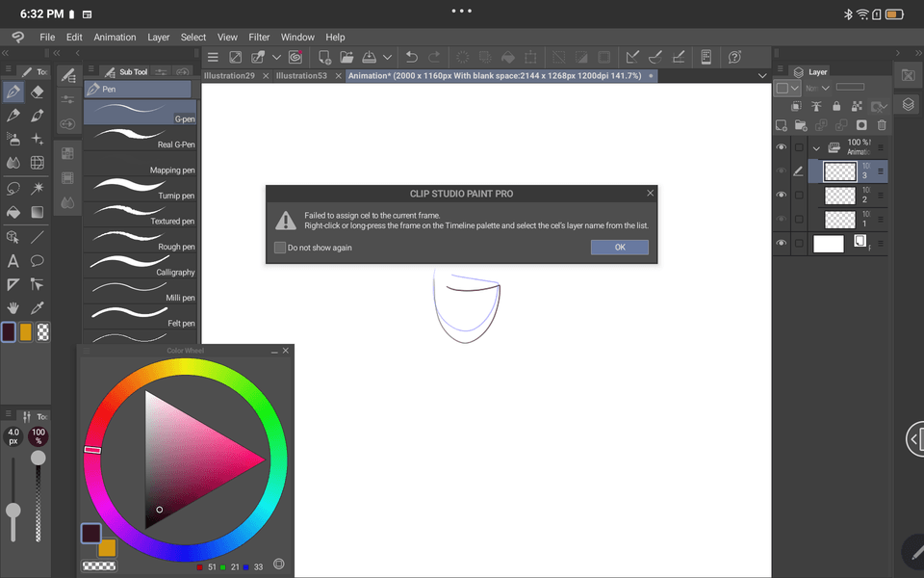Select the Hand move tool
This screenshot has width=924, height=578.
click(13, 307)
